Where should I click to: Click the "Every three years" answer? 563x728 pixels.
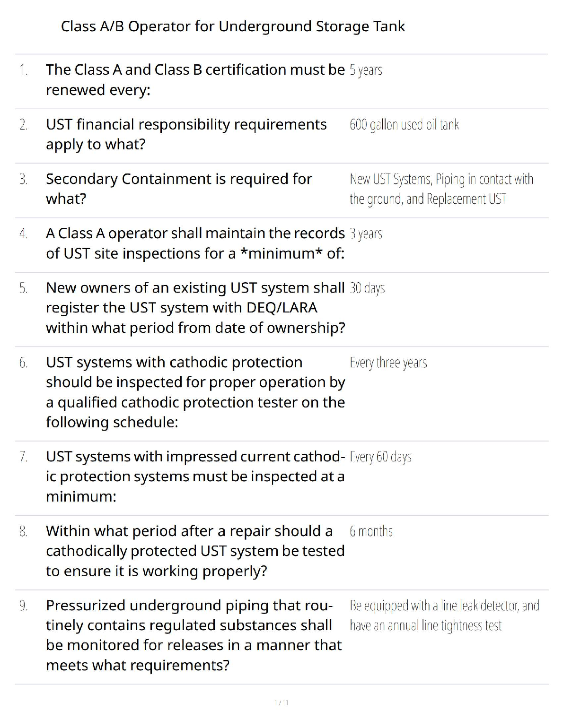(x=388, y=363)
